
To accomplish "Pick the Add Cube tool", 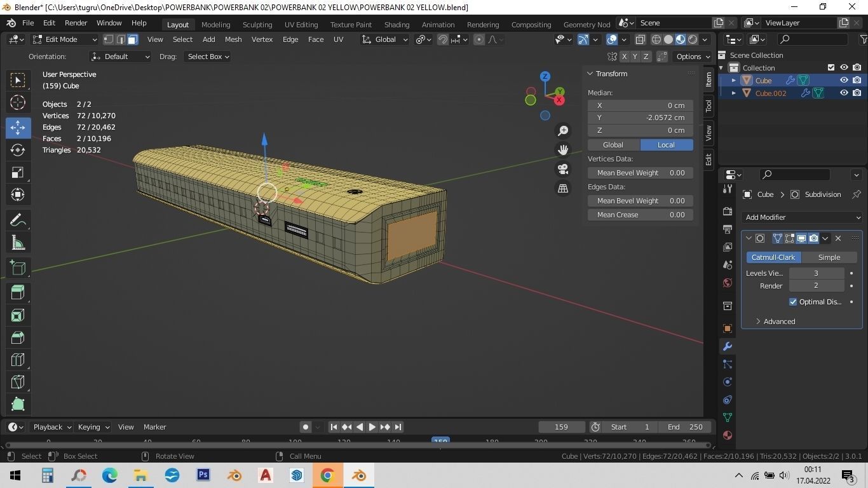I will pos(18,268).
